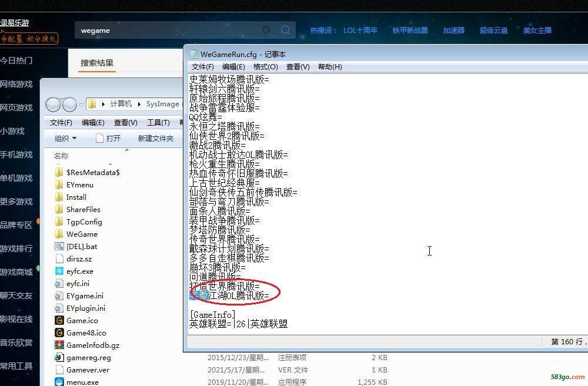The height and width of the screenshot is (386, 588).
Task: Go to 品牌专区 in the sidebar
Action: [x=16, y=225]
